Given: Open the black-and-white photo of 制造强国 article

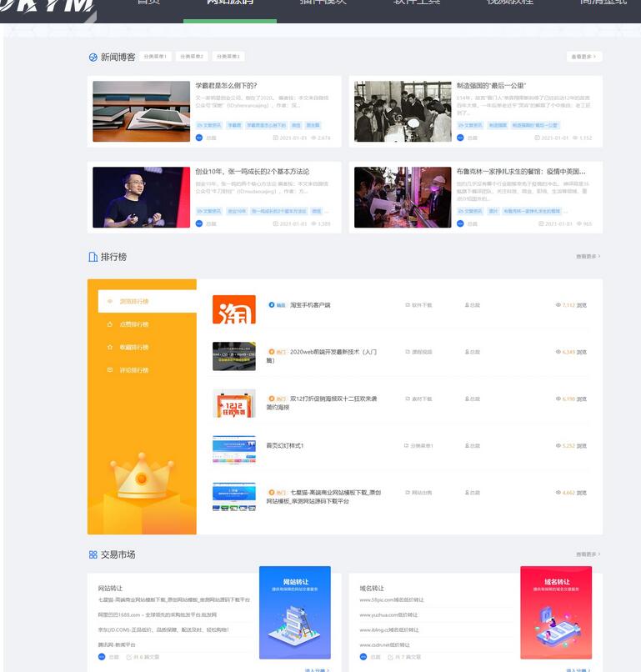Looking at the screenshot, I should [403, 112].
